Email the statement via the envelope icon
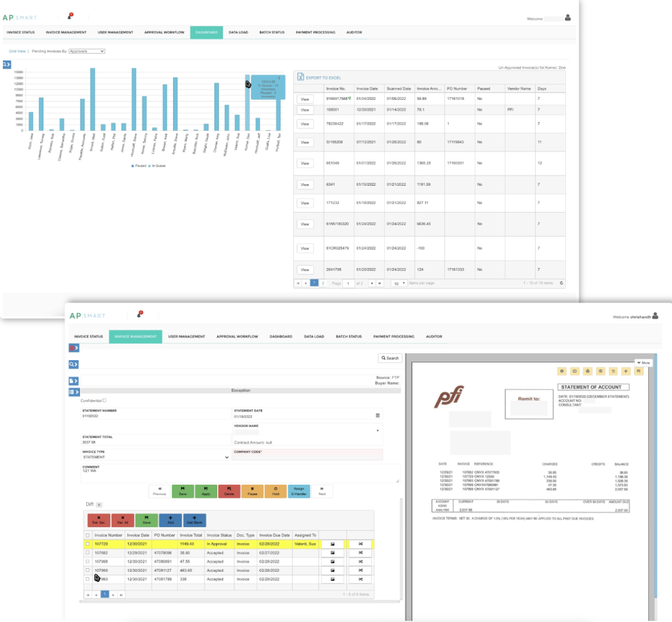The image size is (672, 622). coord(600,371)
